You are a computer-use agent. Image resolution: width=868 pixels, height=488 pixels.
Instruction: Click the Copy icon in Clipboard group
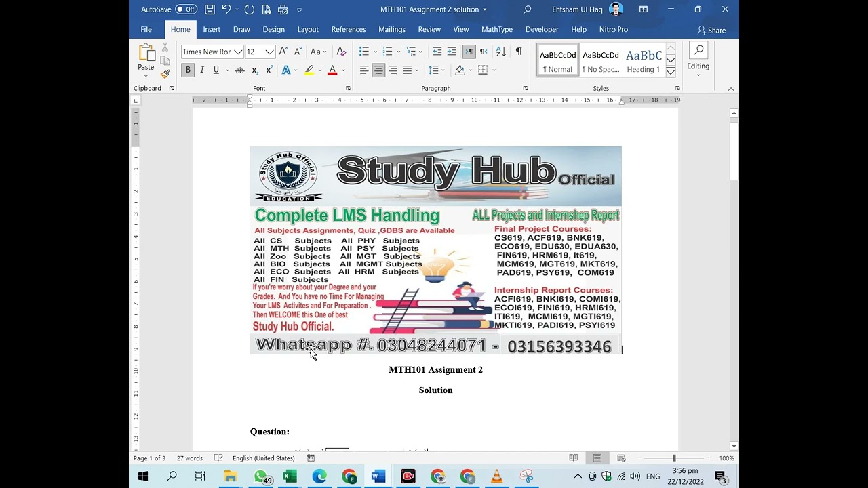165,60
